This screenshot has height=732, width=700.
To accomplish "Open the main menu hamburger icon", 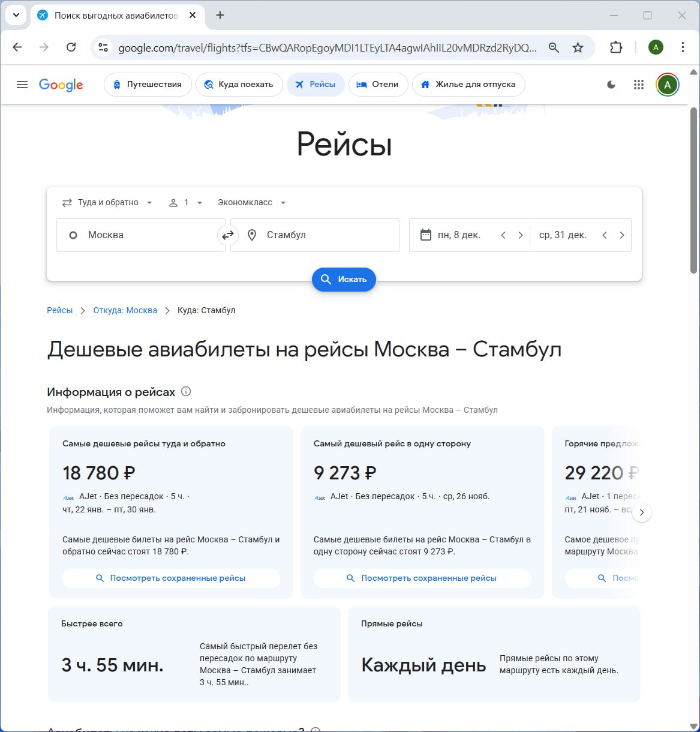I will [22, 85].
